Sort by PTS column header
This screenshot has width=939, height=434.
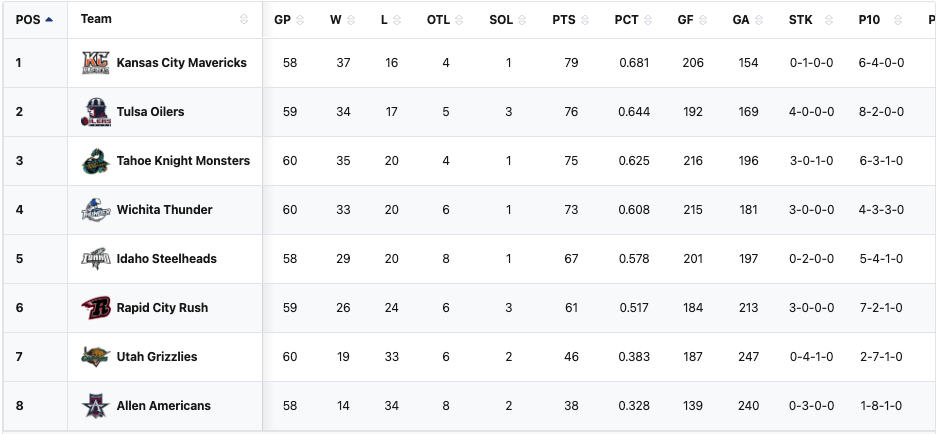tap(563, 19)
